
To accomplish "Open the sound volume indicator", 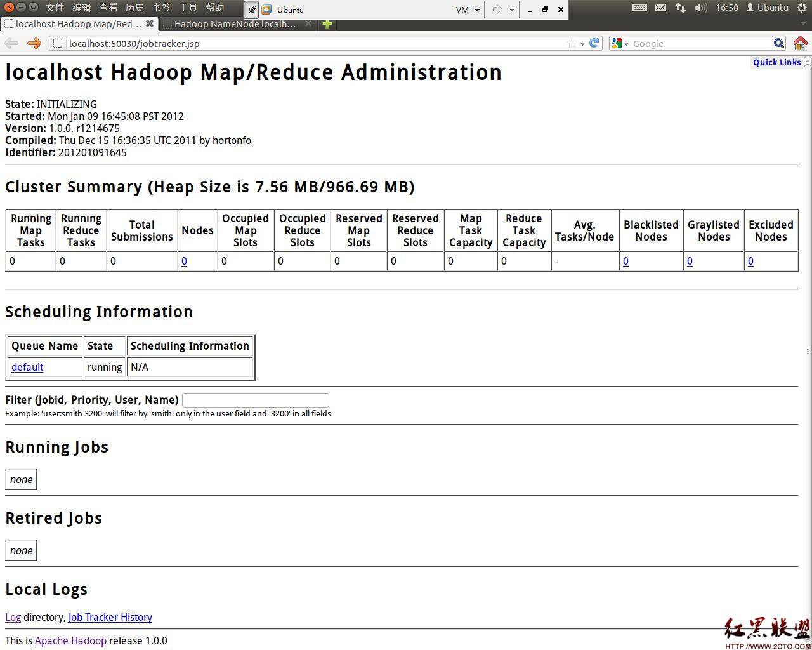I will pyautogui.click(x=700, y=8).
